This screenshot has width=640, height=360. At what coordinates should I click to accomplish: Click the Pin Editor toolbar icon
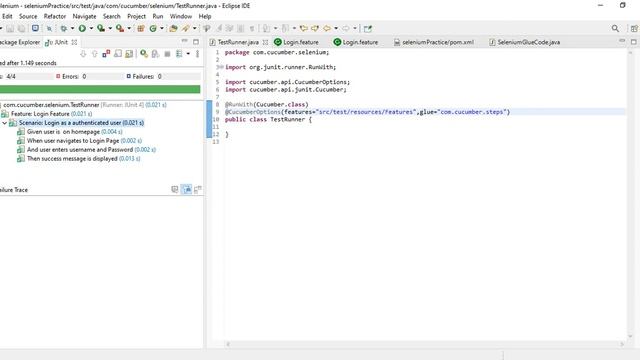coord(368,28)
